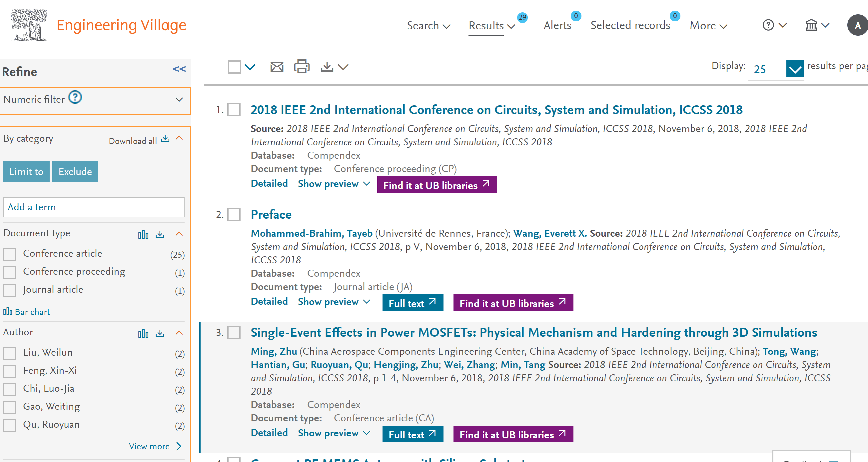Click the Add a term field
The width and height of the screenshot is (868, 462).
94,207
